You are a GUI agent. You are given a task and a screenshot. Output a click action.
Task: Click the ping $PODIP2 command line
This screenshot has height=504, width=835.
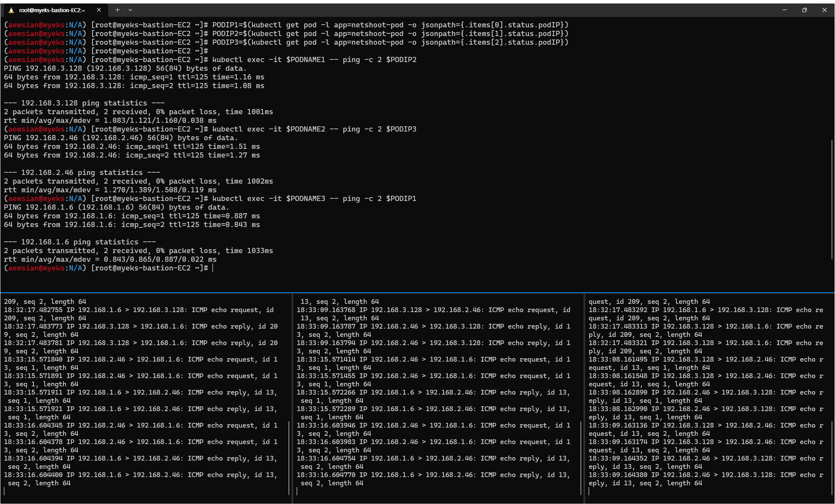click(x=314, y=60)
